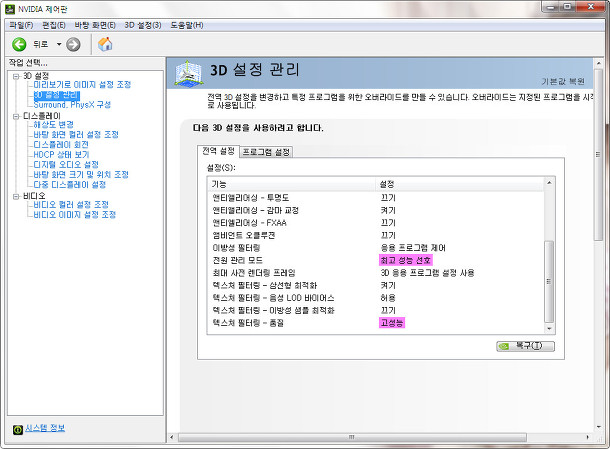Click the green Back arrow icon
The width and height of the screenshot is (610, 449).
coord(19,44)
